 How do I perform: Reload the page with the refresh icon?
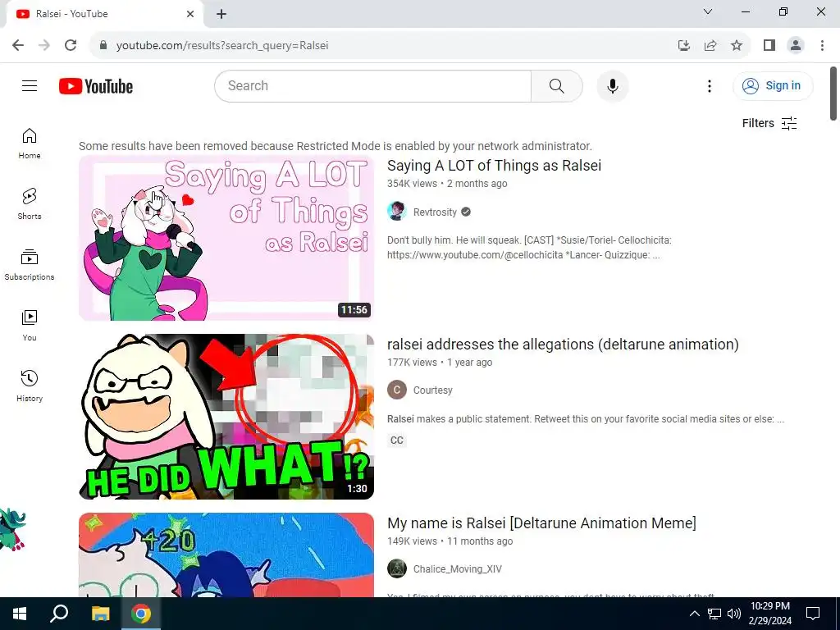pyautogui.click(x=71, y=45)
